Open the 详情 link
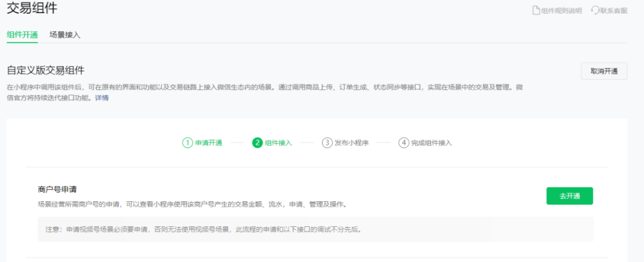Screen dimensions: 644x262 (102, 98)
